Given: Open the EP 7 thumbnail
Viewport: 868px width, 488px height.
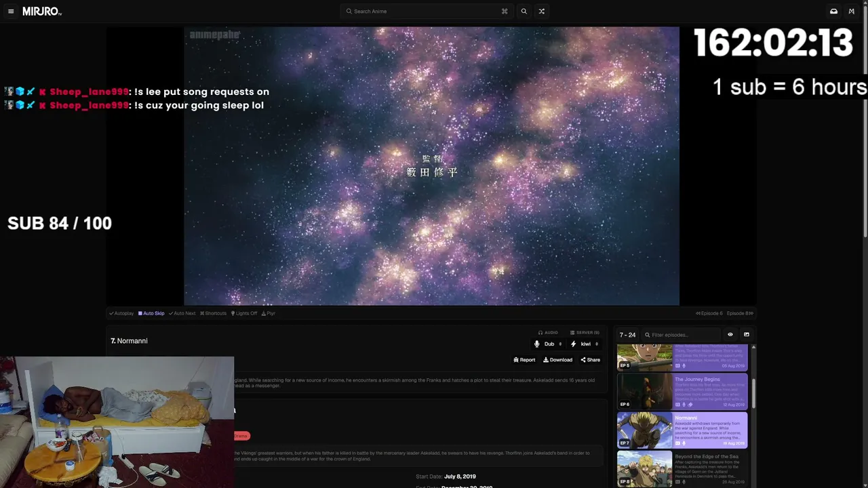Looking at the screenshot, I should click(x=644, y=430).
